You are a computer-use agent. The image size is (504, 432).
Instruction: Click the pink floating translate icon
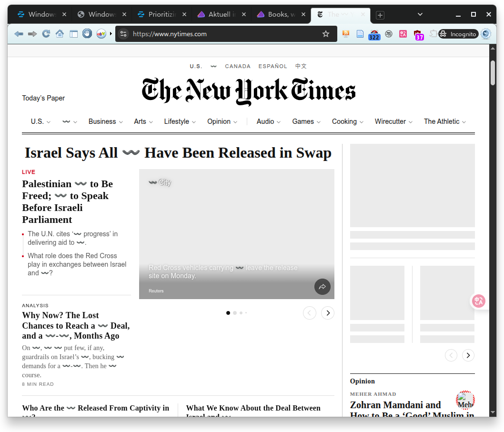point(478,301)
